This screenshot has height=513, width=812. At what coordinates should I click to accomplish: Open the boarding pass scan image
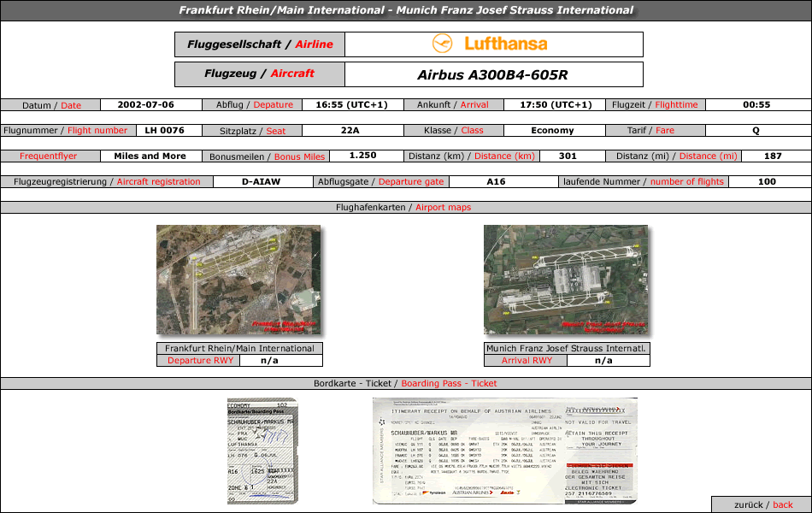[262, 451]
